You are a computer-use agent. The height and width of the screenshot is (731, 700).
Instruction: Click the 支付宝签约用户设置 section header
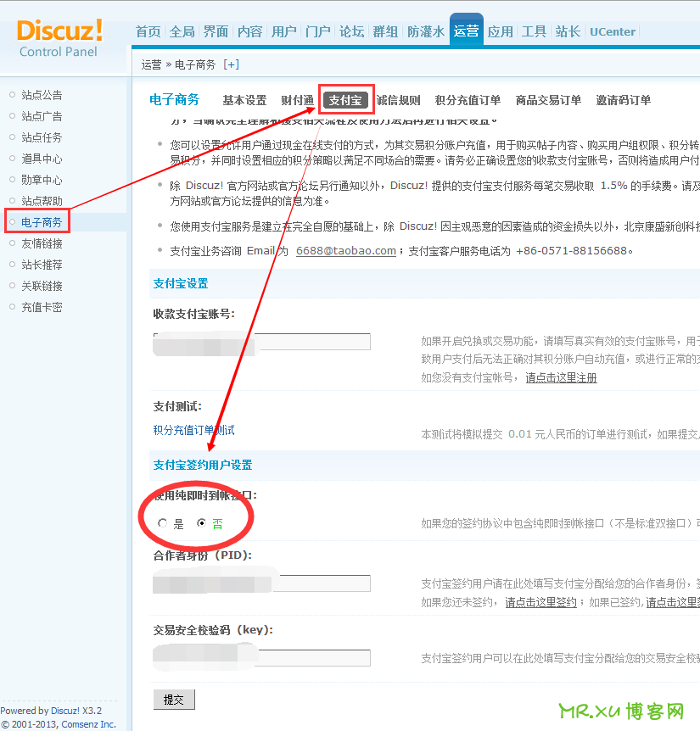pyautogui.click(x=203, y=465)
